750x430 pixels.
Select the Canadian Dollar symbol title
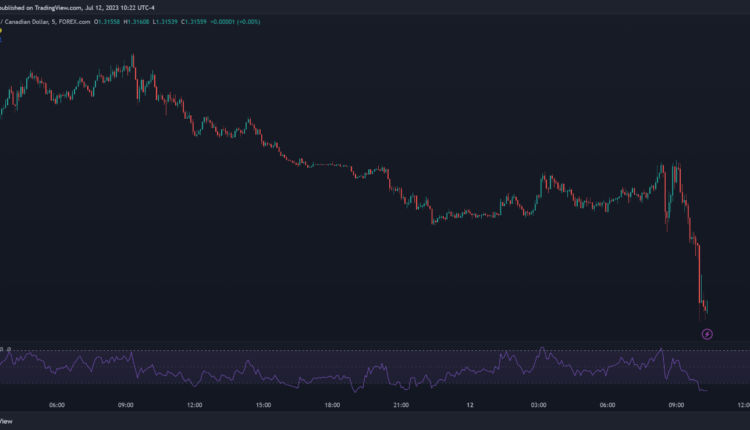click(30, 20)
